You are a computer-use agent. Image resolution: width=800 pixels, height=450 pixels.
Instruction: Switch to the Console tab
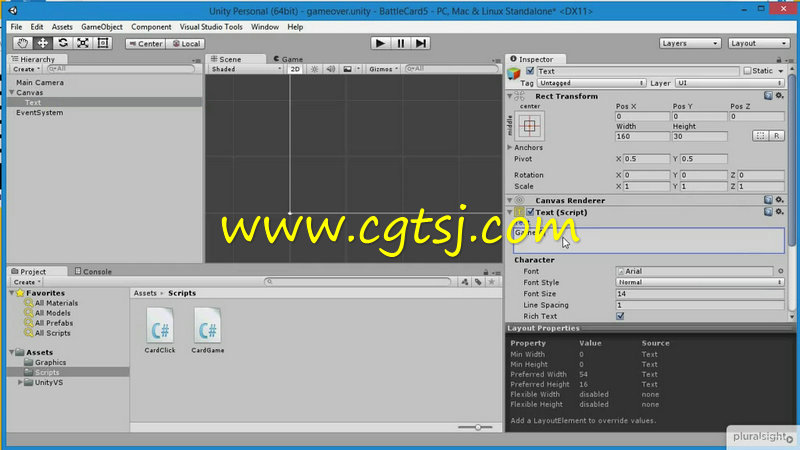click(x=93, y=271)
